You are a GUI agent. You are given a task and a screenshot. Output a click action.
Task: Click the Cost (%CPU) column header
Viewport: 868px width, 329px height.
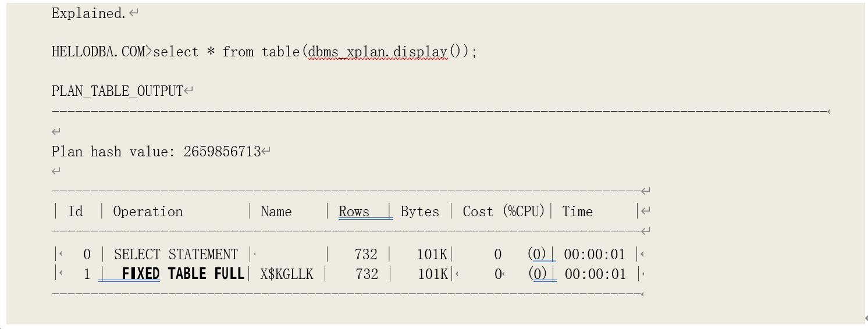point(504,212)
